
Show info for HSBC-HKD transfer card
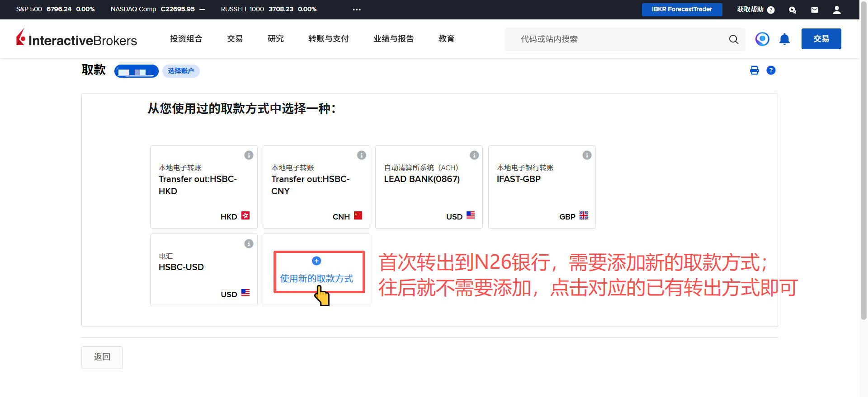[249, 155]
